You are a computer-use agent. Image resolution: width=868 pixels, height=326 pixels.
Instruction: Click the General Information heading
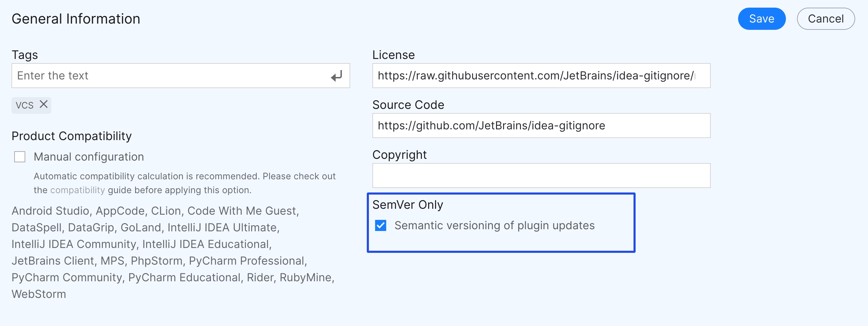click(76, 19)
